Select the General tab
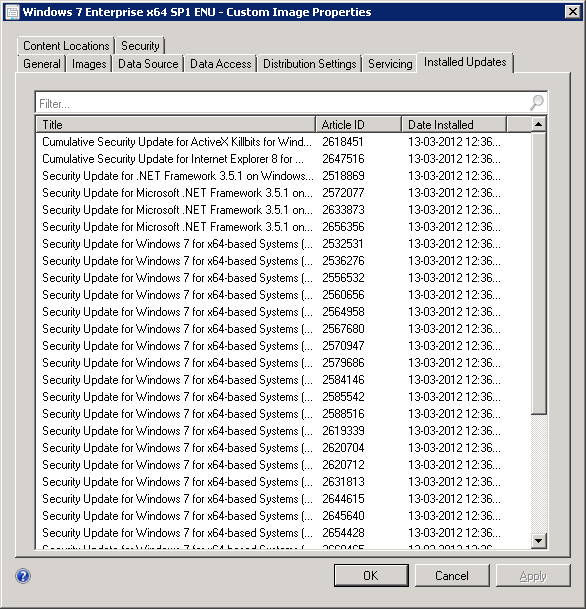 point(42,64)
